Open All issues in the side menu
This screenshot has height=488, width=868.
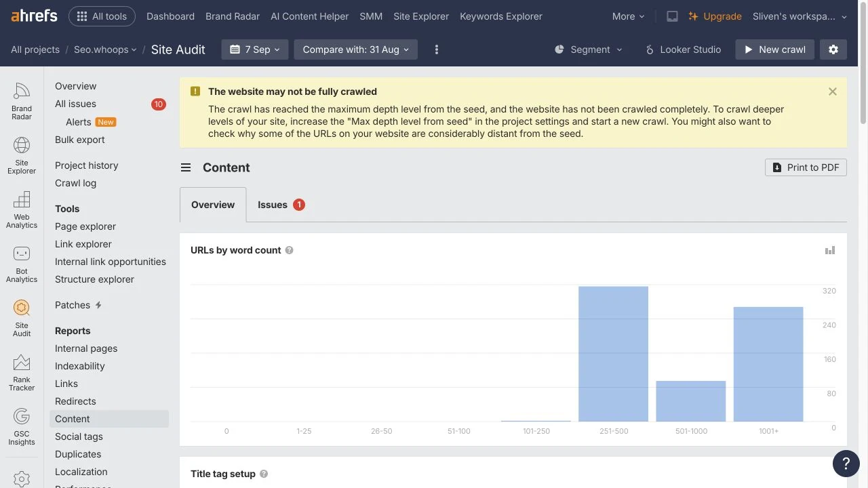[75, 104]
